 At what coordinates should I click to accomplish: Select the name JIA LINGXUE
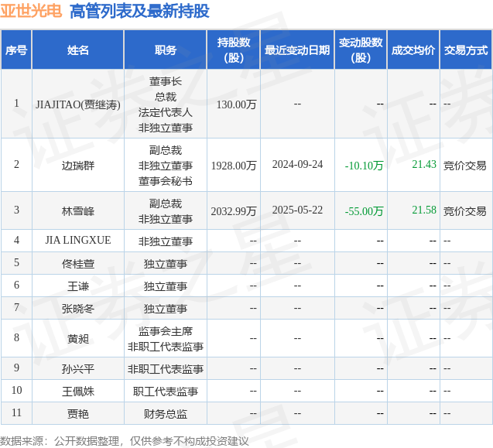pos(78,241)
